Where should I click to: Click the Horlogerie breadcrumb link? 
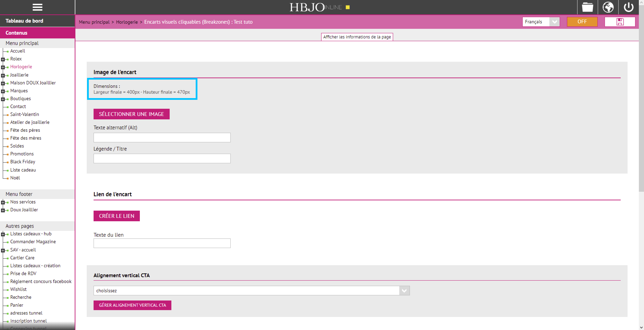[127, 22]
